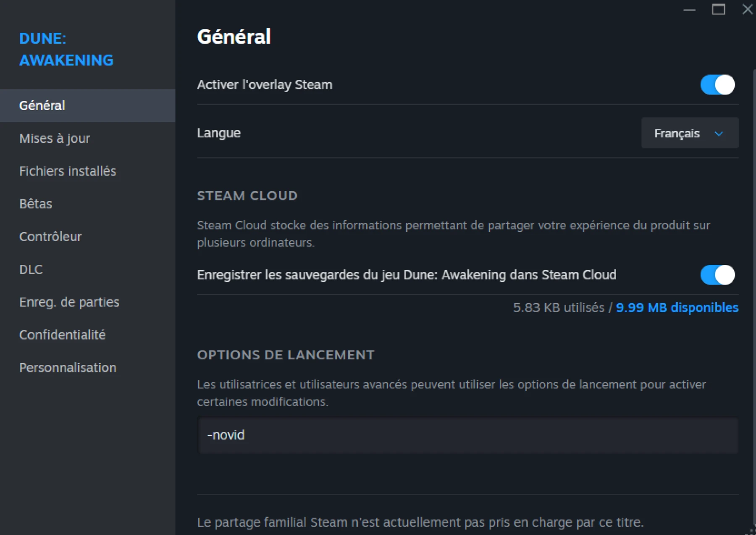Open the Personnalisation section
This screenshot has height=535, width=756.
tap(68, 367)
